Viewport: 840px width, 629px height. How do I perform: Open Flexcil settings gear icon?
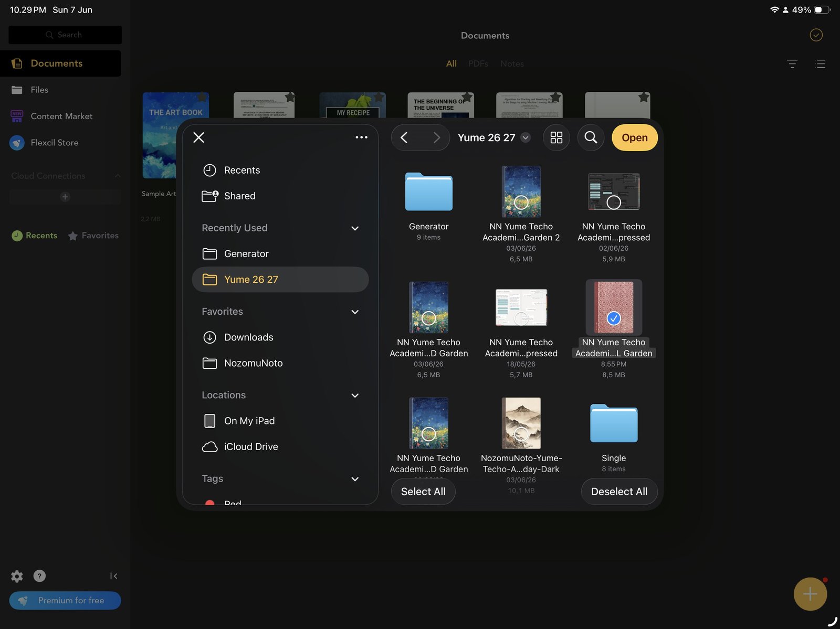17,576
